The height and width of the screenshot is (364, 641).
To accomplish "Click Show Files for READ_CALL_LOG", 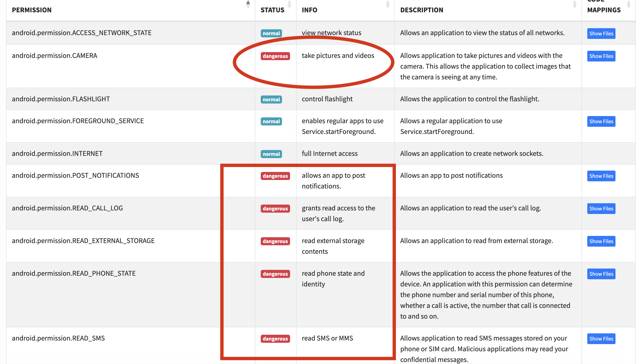I will coord(601,209).
